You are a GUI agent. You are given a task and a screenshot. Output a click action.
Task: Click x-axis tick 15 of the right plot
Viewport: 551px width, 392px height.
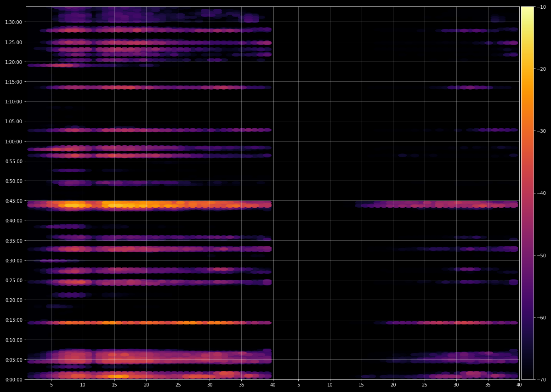(x=362, y=385)
